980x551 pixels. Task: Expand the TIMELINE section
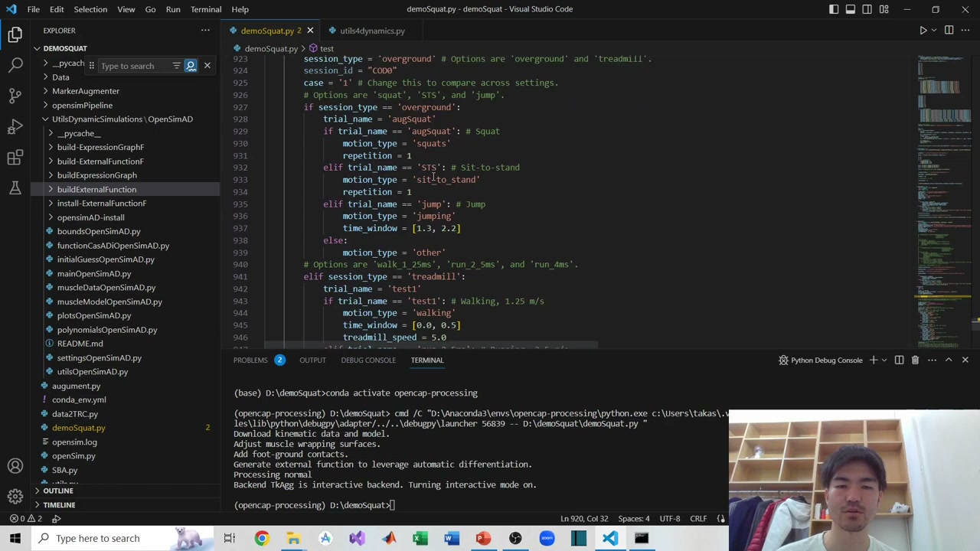[59, 505]
